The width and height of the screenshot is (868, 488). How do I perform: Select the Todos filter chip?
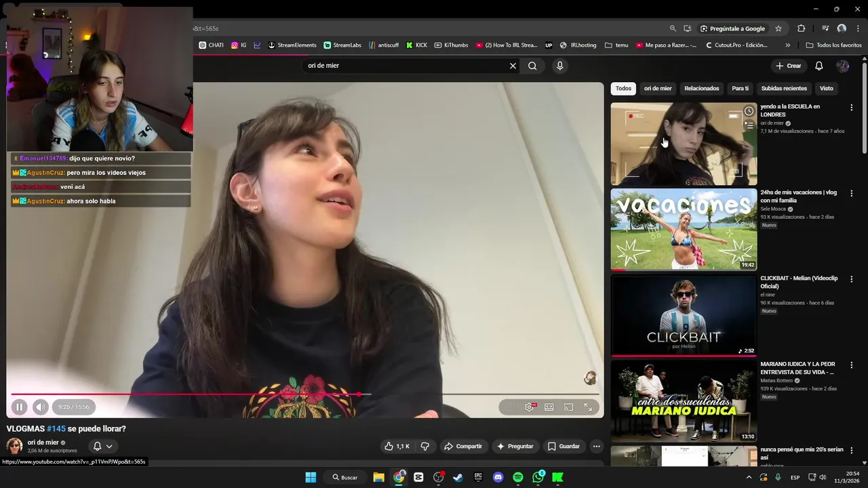tap(623, 89)
